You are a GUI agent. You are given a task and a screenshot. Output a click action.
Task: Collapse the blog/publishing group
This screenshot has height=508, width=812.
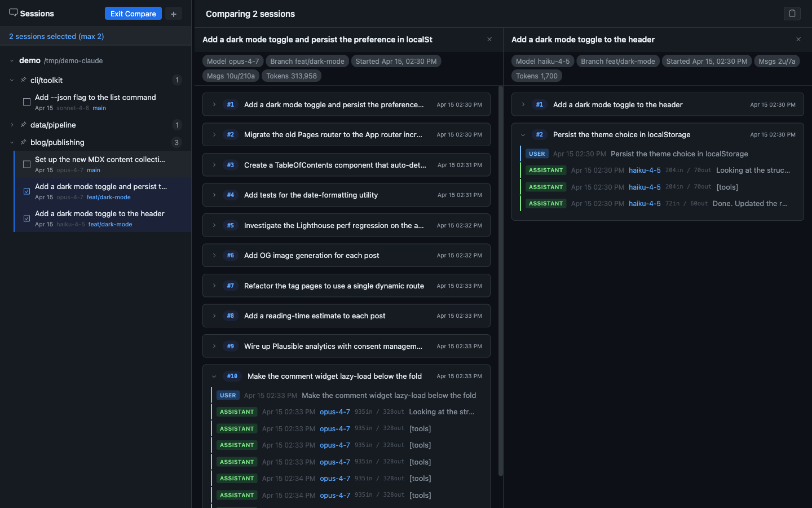[x=12, y=142]
